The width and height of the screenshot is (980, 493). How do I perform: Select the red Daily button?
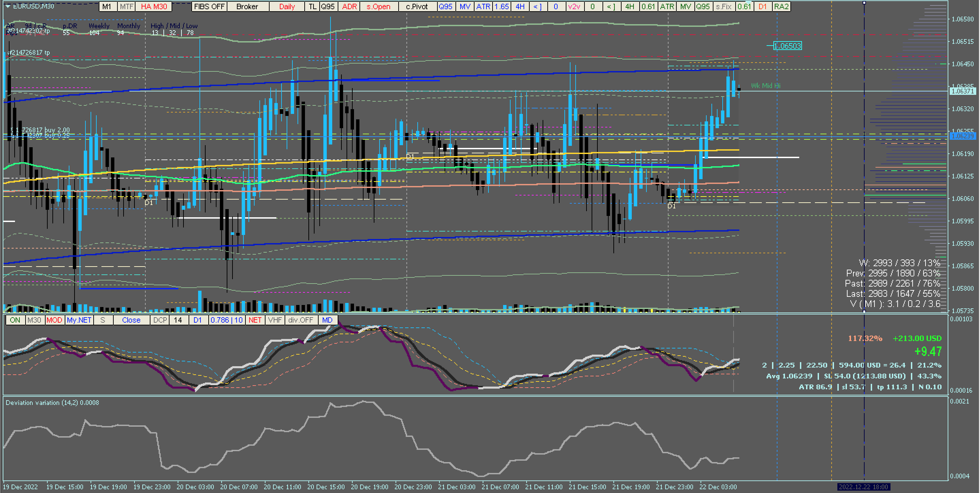287,6
